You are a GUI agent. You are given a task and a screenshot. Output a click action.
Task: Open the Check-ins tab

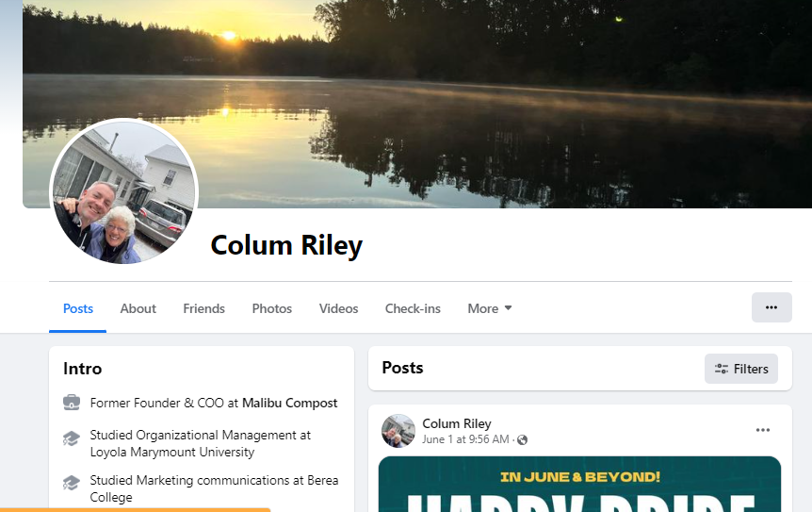click(x=413, y=308)
